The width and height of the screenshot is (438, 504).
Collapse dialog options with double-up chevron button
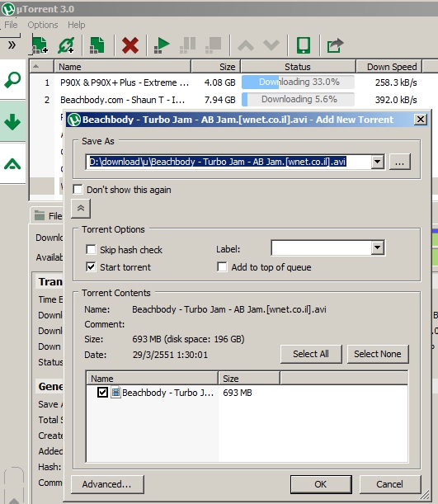click(81, 209)
